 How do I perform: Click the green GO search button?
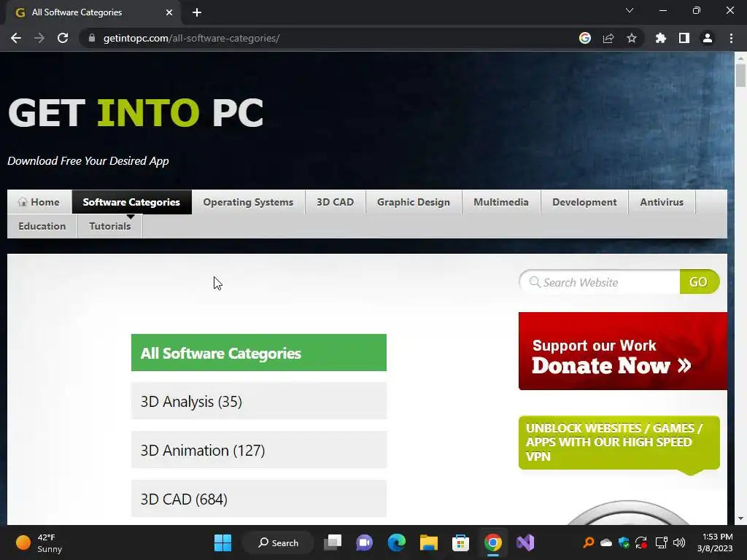point(699,282)
